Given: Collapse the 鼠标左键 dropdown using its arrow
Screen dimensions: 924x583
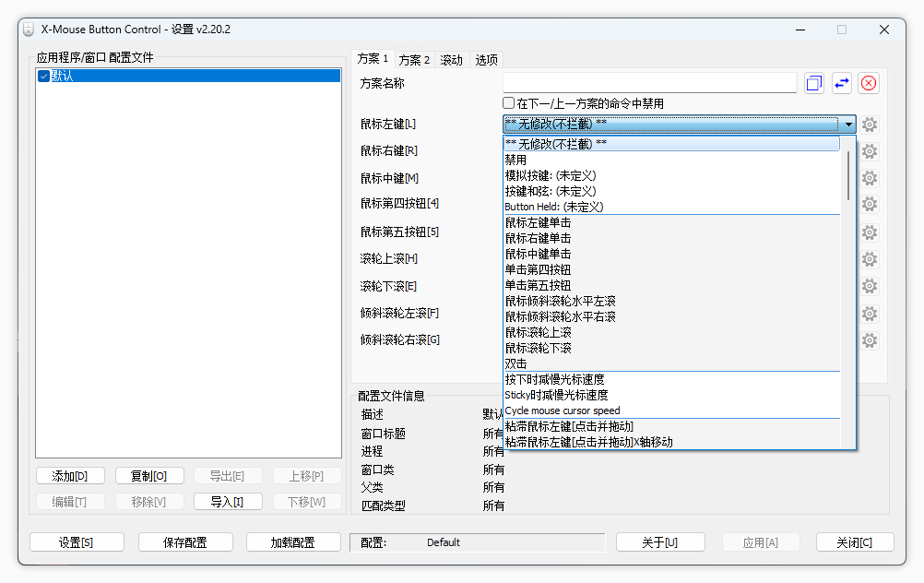Looking at the screenshot, I should click(847, 124).
